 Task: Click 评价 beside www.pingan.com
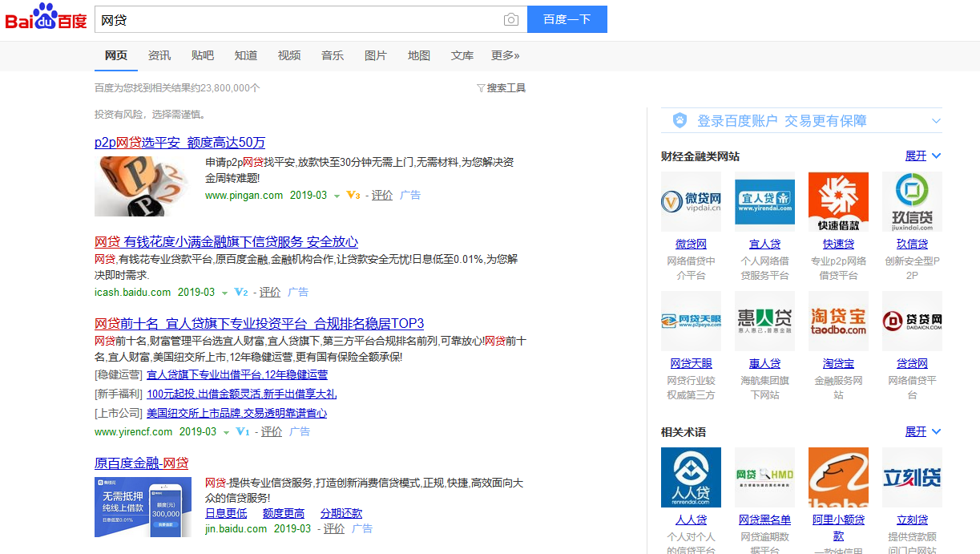coord(382,195)
